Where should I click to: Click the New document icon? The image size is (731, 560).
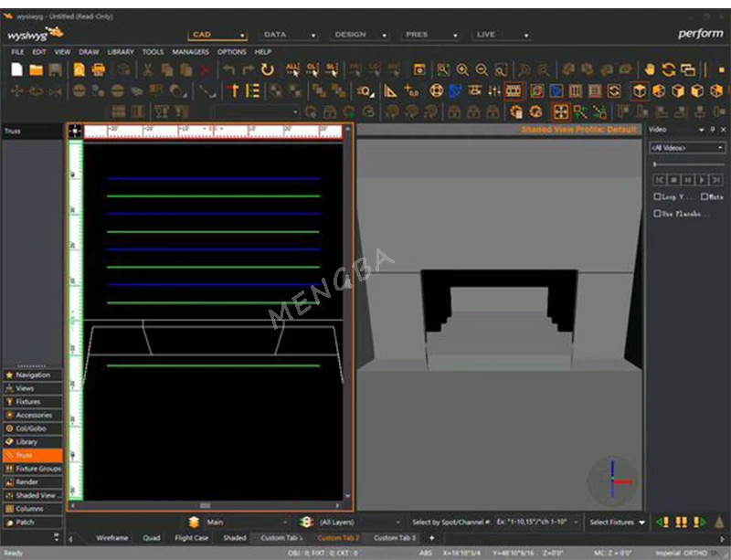pyautogui.click(x=16, y=69)
